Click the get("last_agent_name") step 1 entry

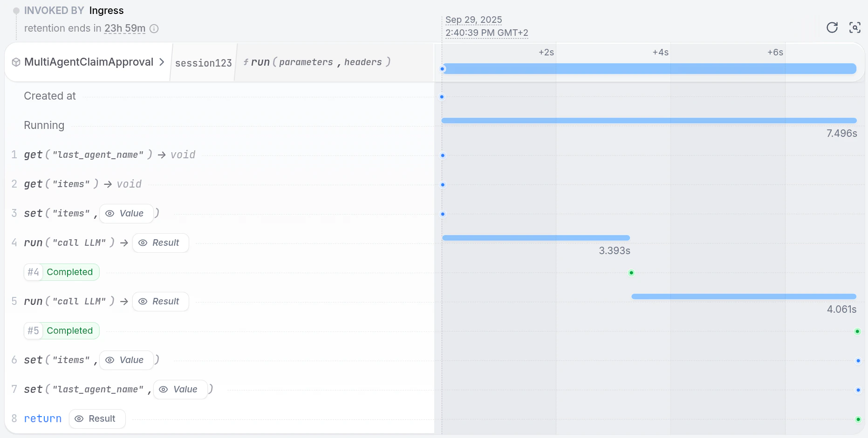coord(109,155)
